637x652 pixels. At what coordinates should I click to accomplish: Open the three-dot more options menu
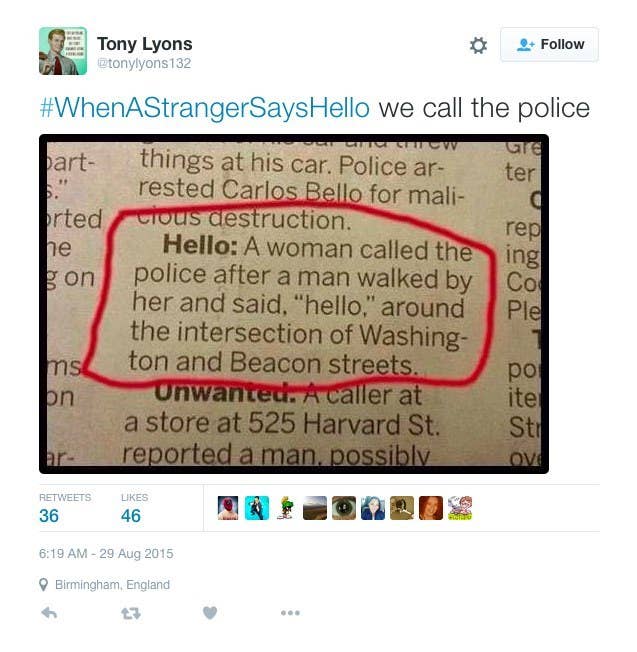(x=290, y=612)
